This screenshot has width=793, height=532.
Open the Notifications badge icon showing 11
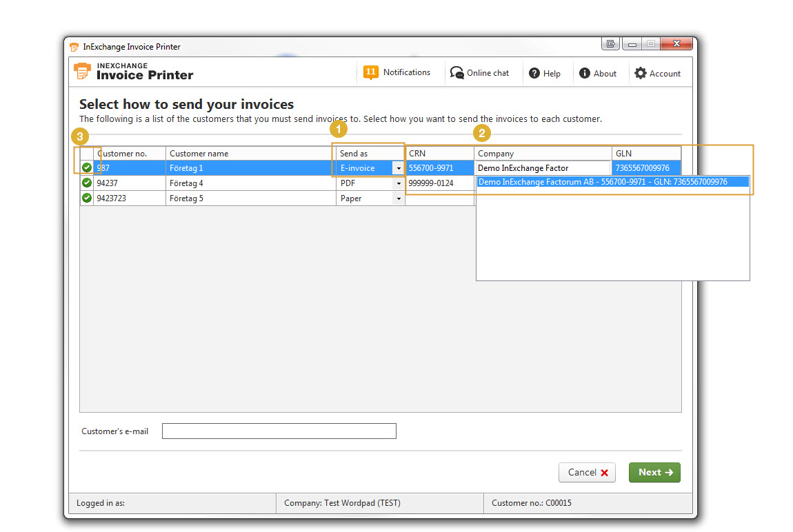pos(371,72)
